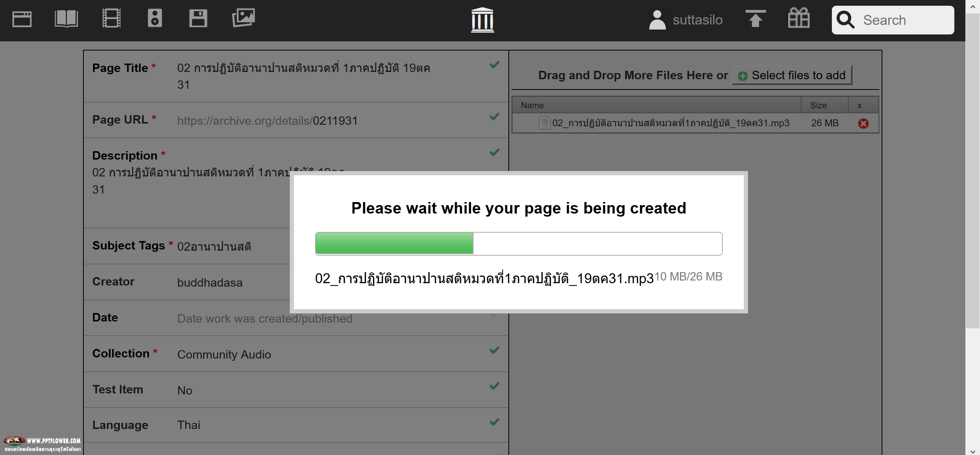Edit the Subject Tags value

[214, 246]
